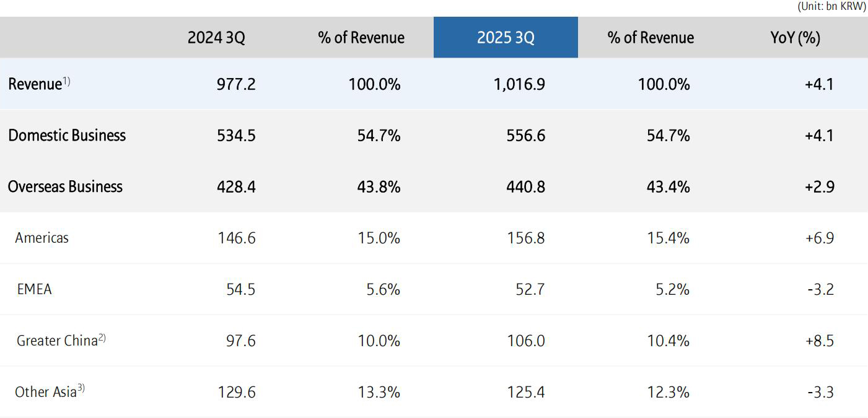Click the 156.8 Americas value
868x418 pixels.
(x=525, y=238)
